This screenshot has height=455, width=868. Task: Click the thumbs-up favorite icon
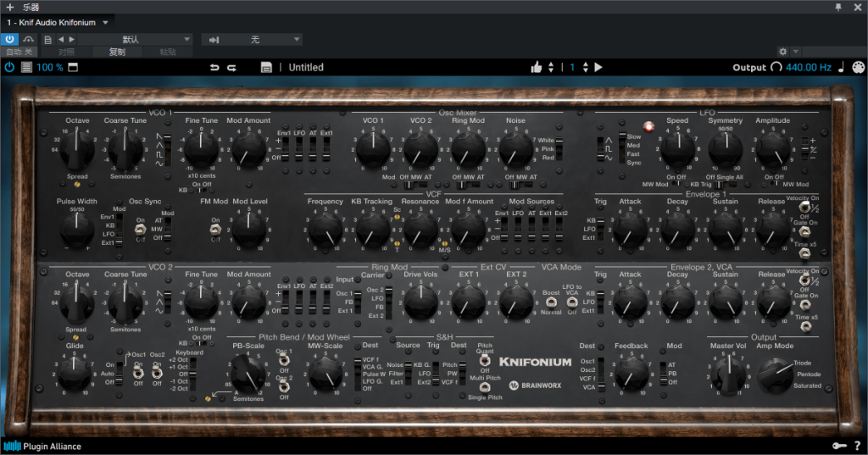pyautogui.click(x=536, y=67)
